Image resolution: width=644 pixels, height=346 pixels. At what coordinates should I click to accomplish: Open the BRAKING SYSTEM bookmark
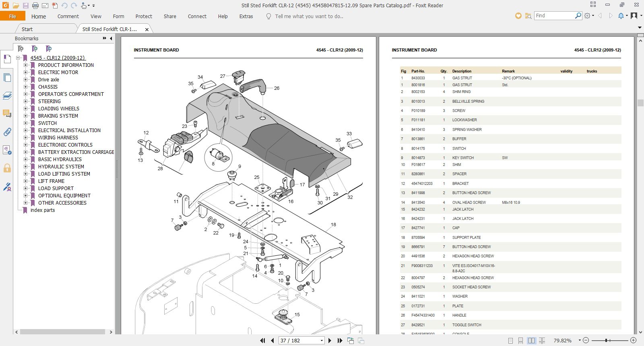pos(58,116)
